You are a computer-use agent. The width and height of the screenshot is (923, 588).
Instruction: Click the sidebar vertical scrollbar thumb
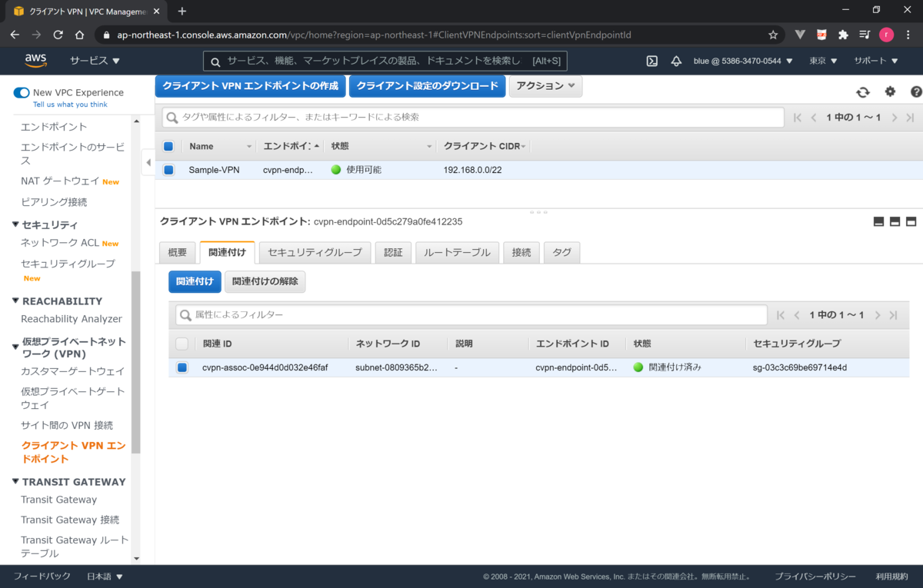point(136,363)
